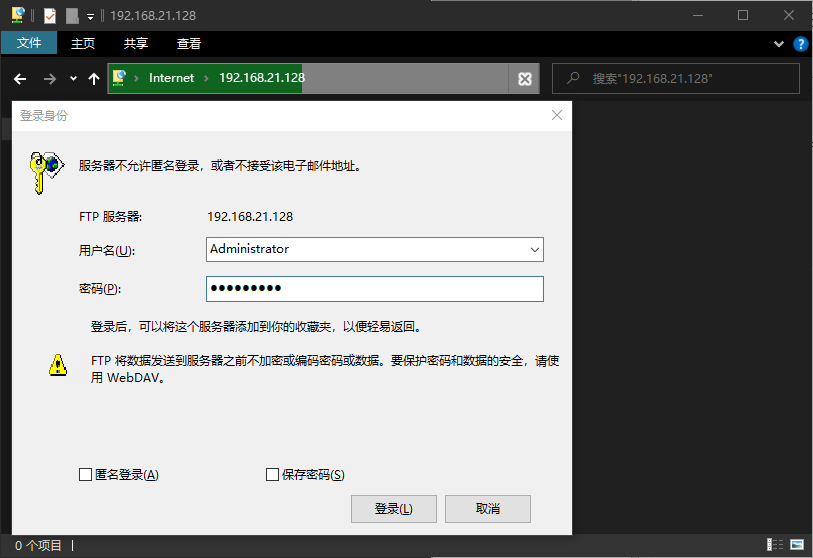Check the save password option
This screenshot has width=813, height=558.
(x=272, y=475)
